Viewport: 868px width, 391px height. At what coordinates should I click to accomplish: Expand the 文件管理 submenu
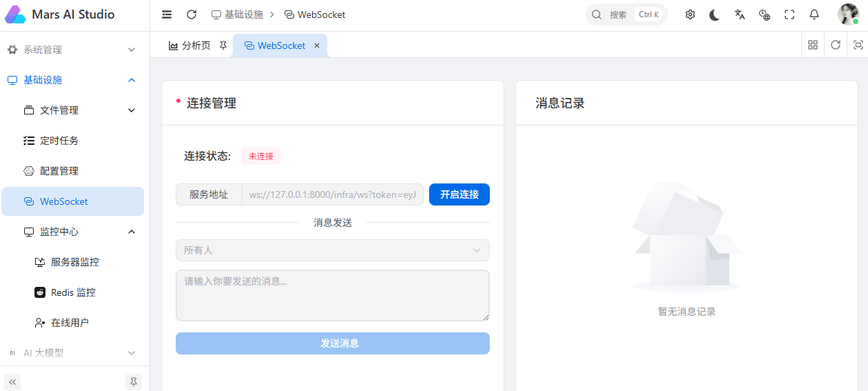[72, 110]
